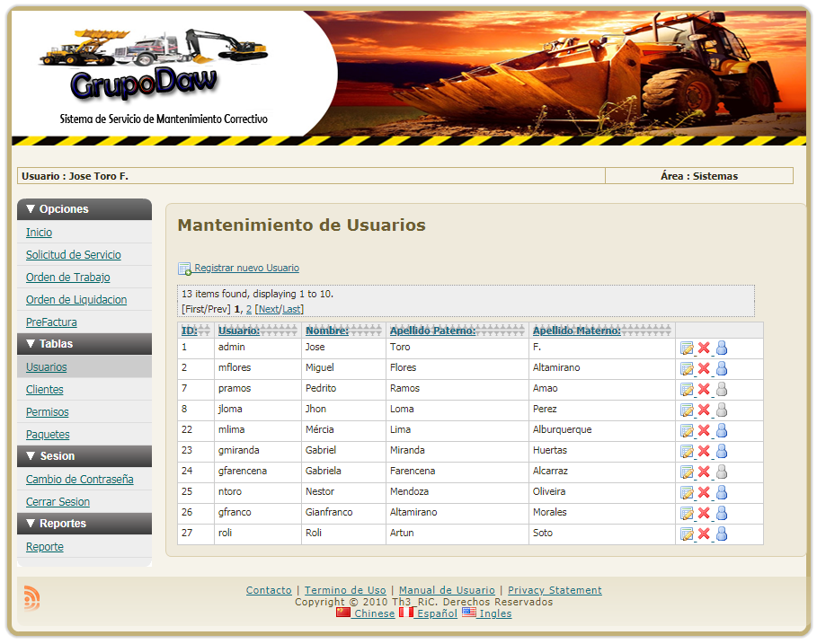This screenshot has height=644, width=817.
Task: Edit user mlima with pencil icon
Action: [687, 431]
